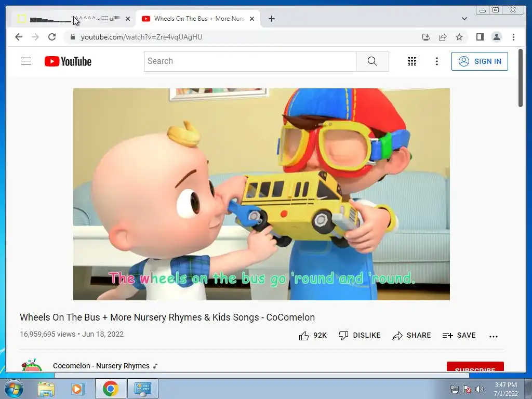Click the Cocomelon channel avatar
This screenshot has width=532, height=399.
(x=32, y=366)
